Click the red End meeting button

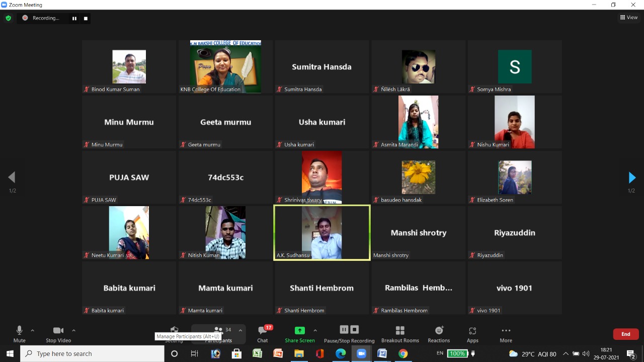[625, 334]
